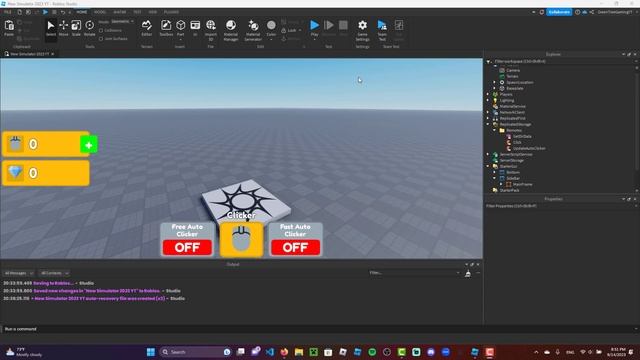Open the HOME ribbon tab
The width and height of the screenshot is (640, 360).
click(82, 12)
